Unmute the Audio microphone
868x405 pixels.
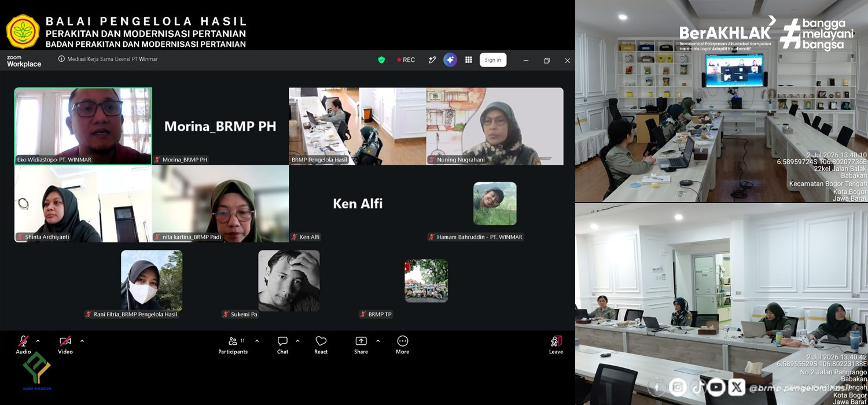(24, 341)
